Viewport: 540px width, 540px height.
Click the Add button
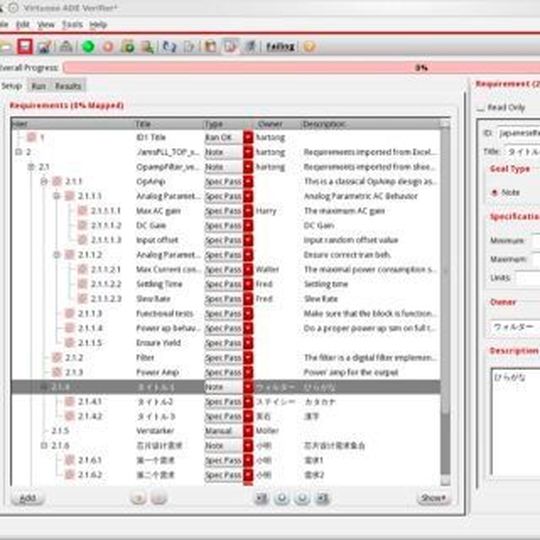(28, 498)
